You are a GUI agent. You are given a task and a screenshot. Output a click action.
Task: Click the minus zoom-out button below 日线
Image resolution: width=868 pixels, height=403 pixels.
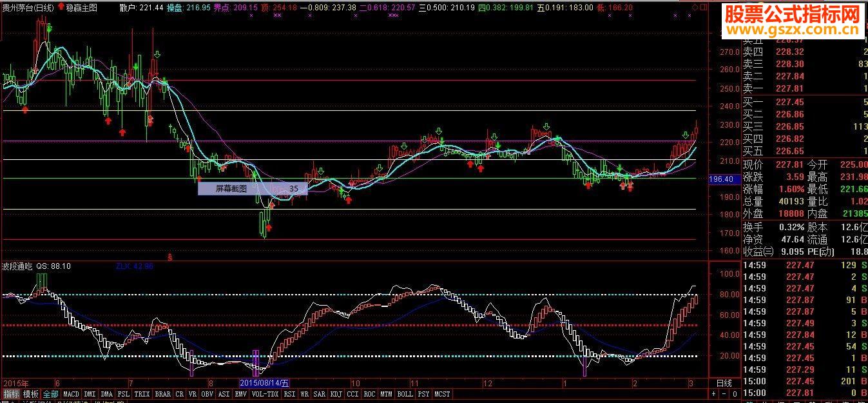[x=724, y=393]
